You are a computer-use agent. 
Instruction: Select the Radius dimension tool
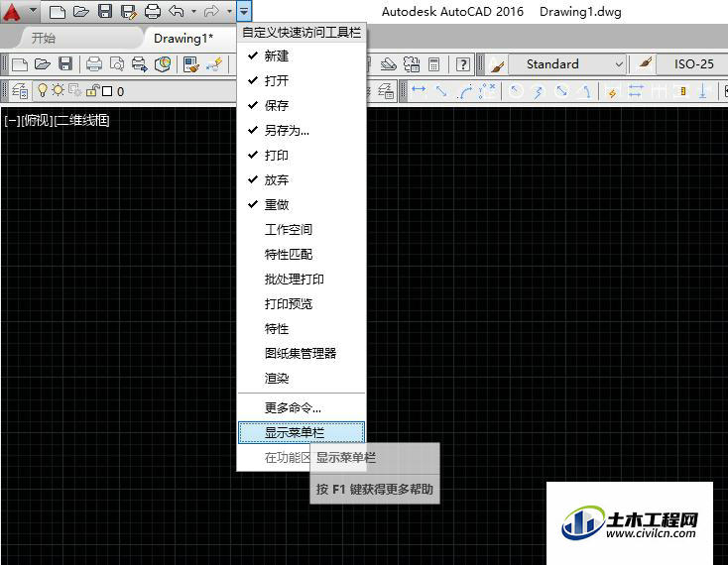pyautogui.click(x=515, y=91)
